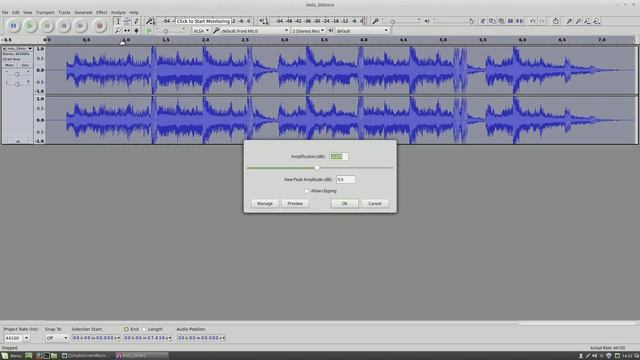Select the Multi-Tool asterisk icon
This screenshot has width=640, height=360.
[136, 31]
